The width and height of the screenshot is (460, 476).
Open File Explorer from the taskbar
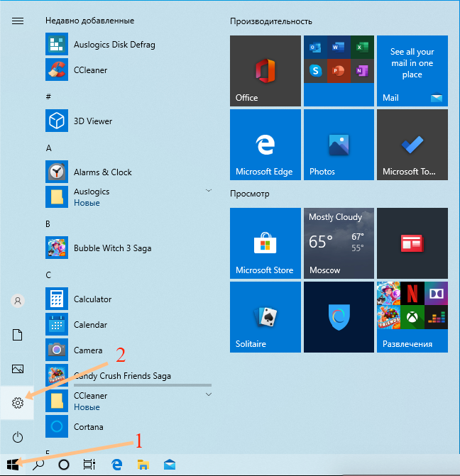pos(143,465)
